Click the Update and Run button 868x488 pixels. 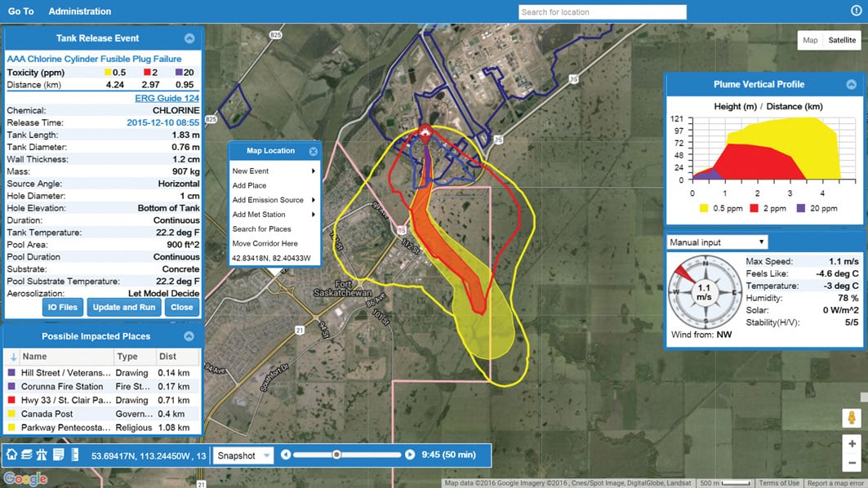coord(124,307)
